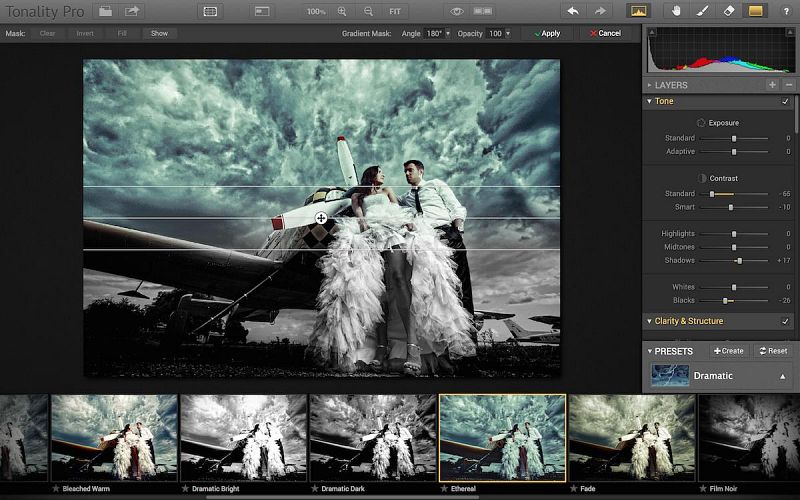Click the mask Show button
The image size is (800, 500).
(159, 33)
